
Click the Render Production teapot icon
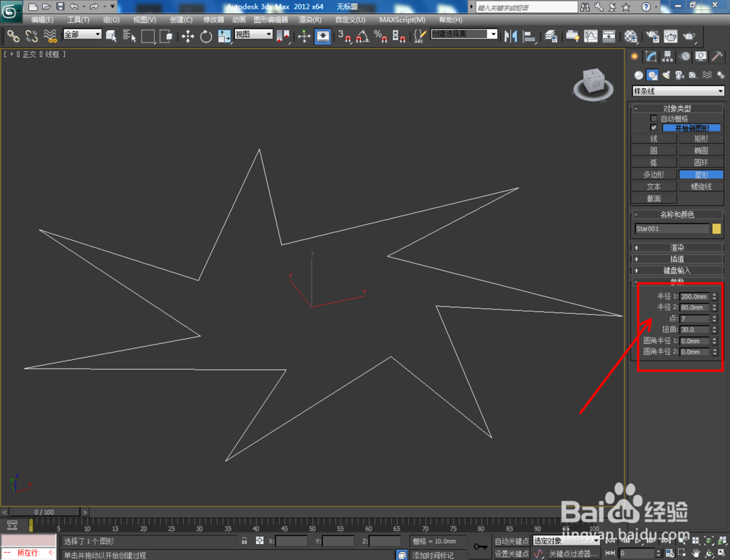tap(690, 36)
